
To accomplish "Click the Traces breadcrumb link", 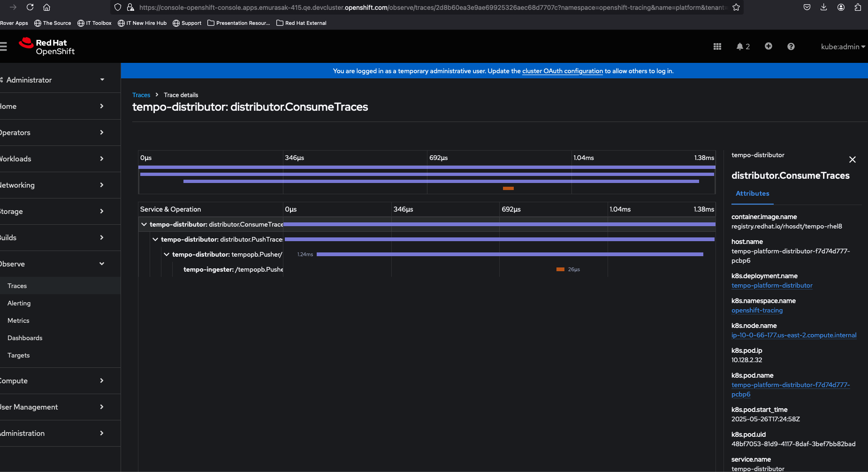I will click(141, 95).
